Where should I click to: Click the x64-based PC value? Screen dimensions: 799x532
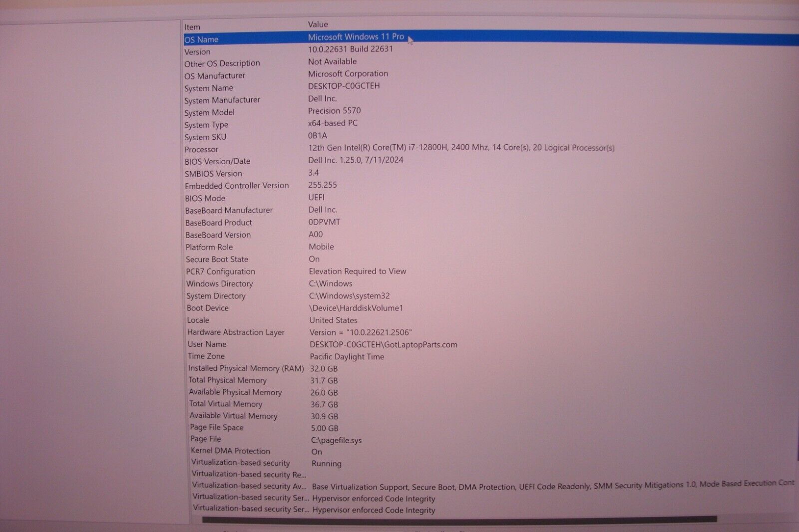pyautogui.click(x=333, y=123)
